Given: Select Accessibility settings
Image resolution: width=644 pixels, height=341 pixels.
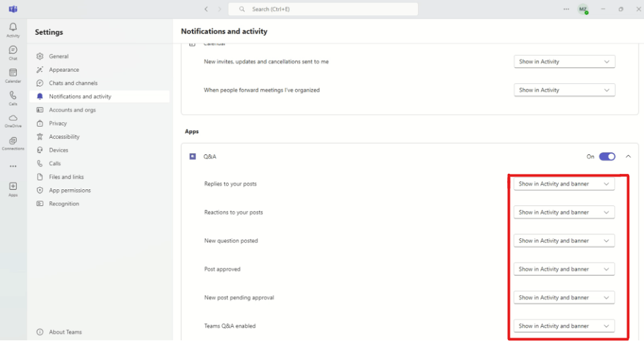Looking at the screenshot, I should pyautogui.click(x=99, y=137).
